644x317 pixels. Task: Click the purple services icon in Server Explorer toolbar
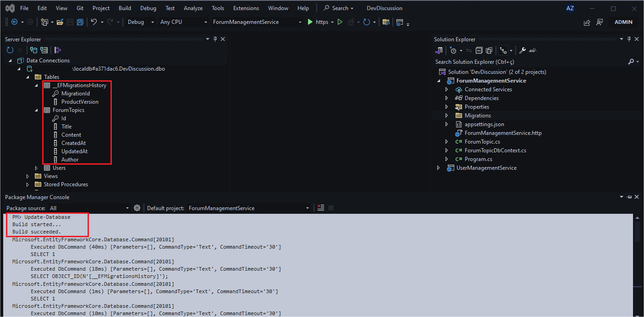pos(58,50)
